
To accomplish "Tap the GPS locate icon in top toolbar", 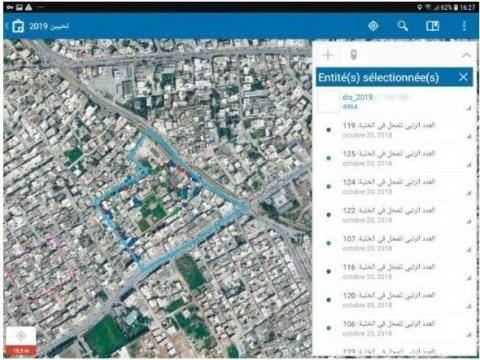I will click(x=373, y=26).
